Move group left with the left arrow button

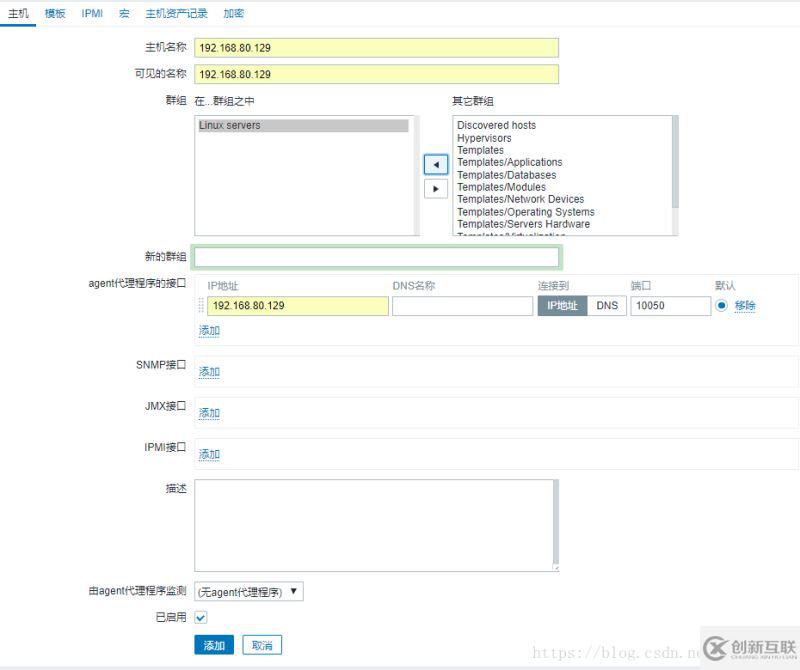click(x=436, y=164)
